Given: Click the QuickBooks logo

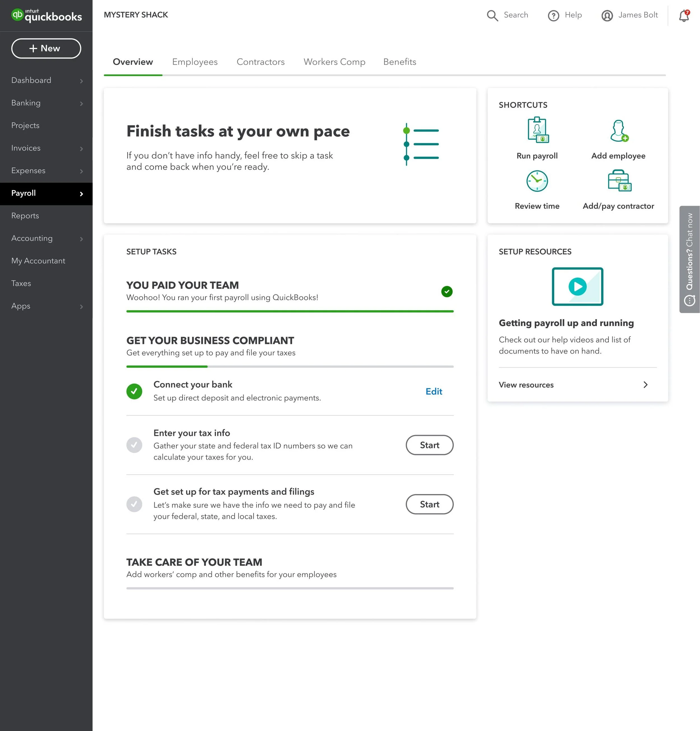Looking at the screenshot, I should click(46, 16).
